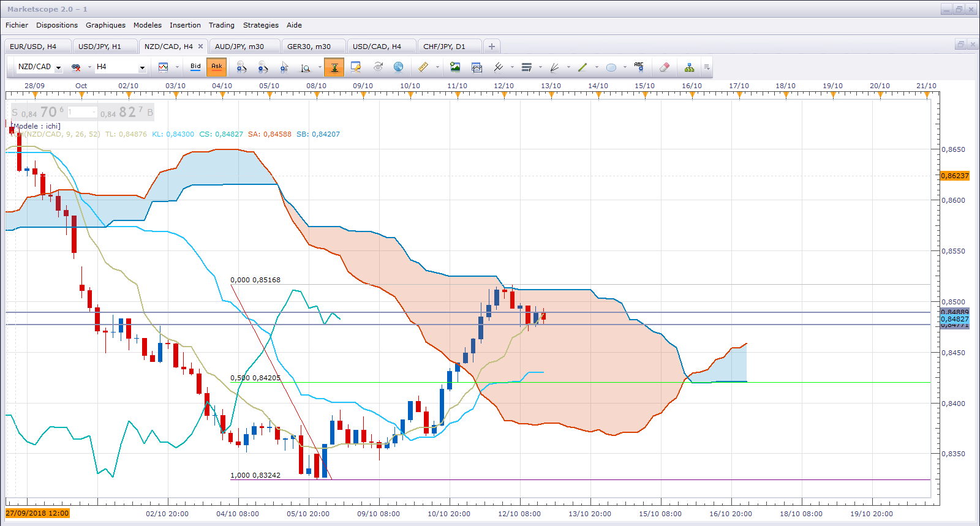The height and width of the screenshot is (526, 980).
Task: Toggle the highlighted auto-scale chart button
Action: tap(334, 67)
